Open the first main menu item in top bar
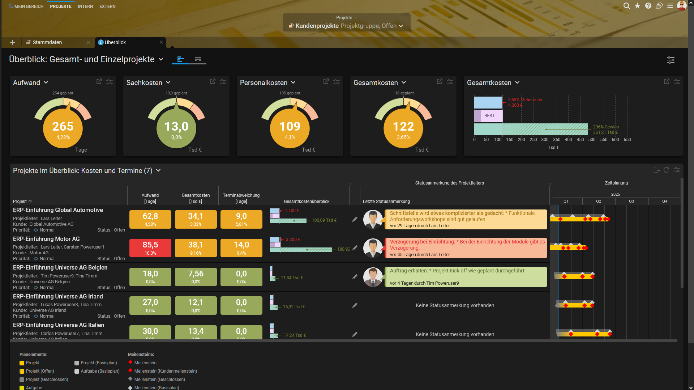The height and width of the screenshot is (390, 694). click(26, 6)
